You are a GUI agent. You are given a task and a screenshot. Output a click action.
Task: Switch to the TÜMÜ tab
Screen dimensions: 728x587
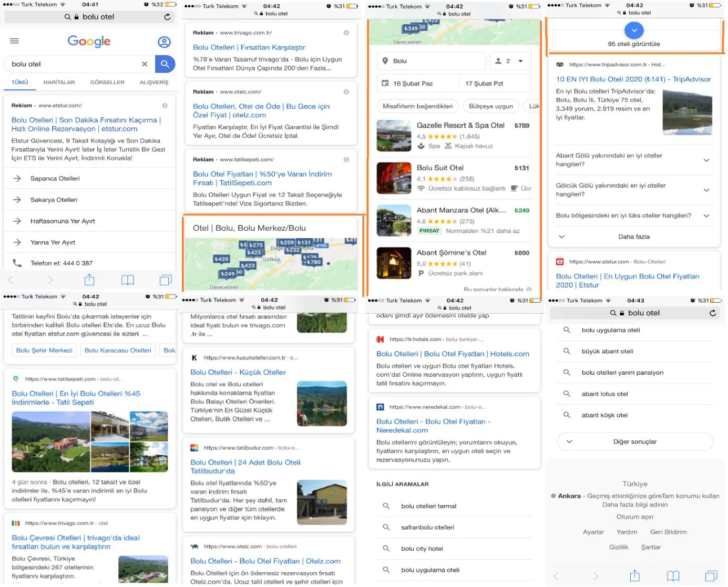(20, 83)
